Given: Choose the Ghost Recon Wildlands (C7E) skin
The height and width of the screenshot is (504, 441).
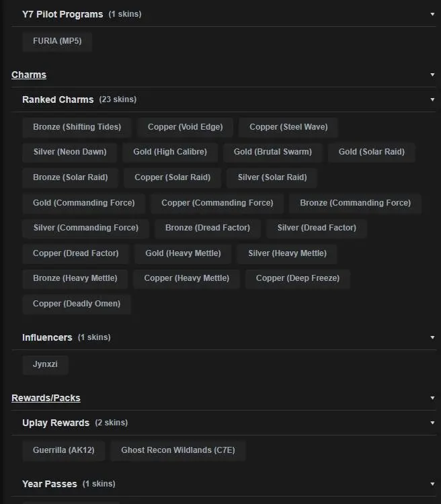Looking at the screenshot, I should [x=178, y=450].
